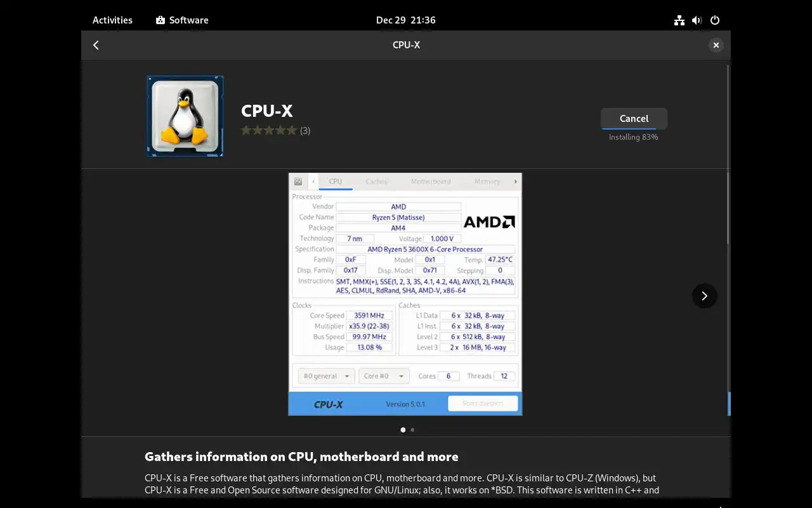Click the Motherboard tab in the screenshot
The width and height of the screenshot is (812, 508).
[431, 182]
